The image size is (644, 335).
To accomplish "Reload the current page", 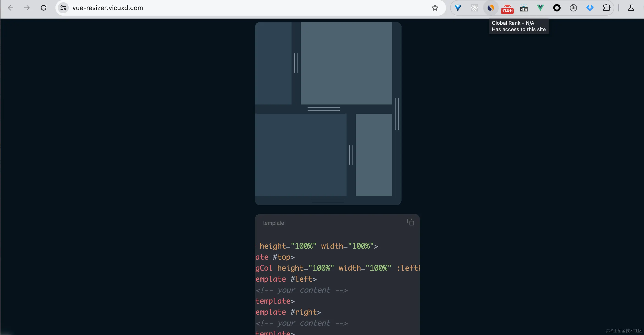I will 44,8.
